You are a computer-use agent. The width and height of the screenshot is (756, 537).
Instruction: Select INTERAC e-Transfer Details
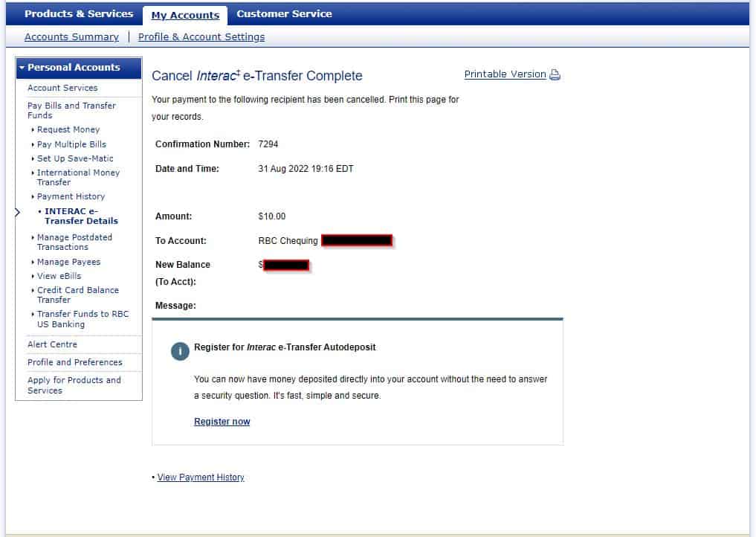tap(81, 216)
